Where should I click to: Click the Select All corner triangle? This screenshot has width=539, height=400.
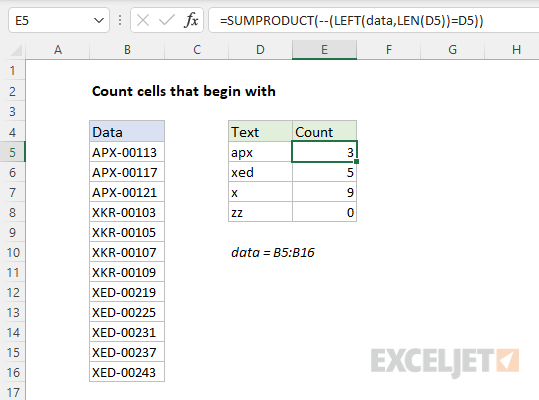click(x=16, y=50)
